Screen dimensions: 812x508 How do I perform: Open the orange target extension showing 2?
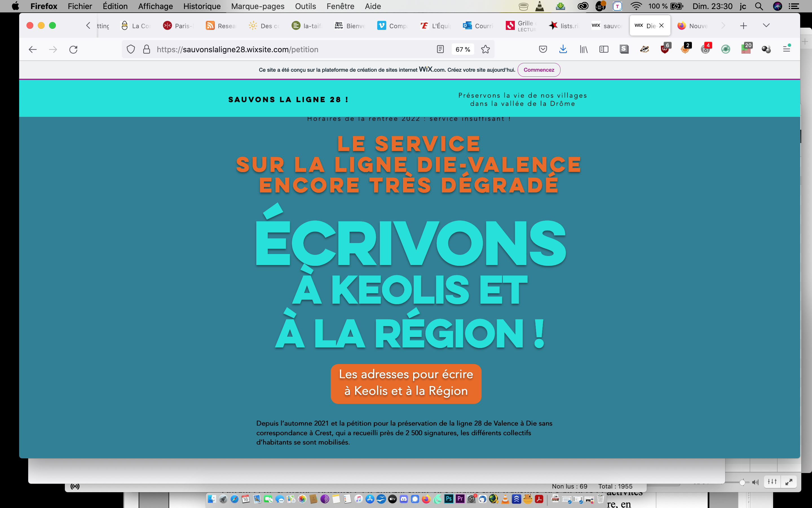(685, 49)
